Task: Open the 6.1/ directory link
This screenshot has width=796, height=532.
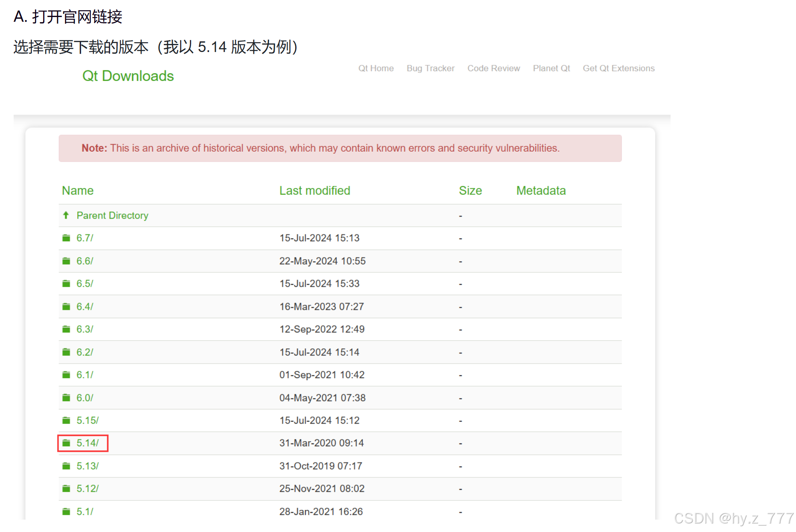Action: (85, 375)
